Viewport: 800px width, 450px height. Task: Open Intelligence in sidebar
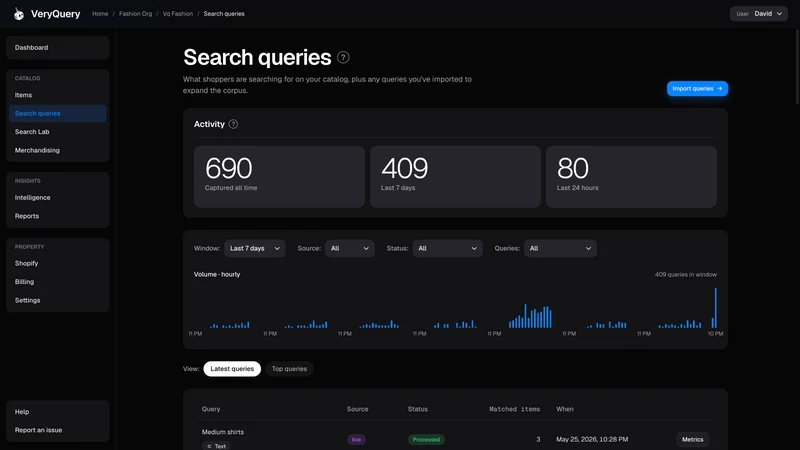pos(58,197)
